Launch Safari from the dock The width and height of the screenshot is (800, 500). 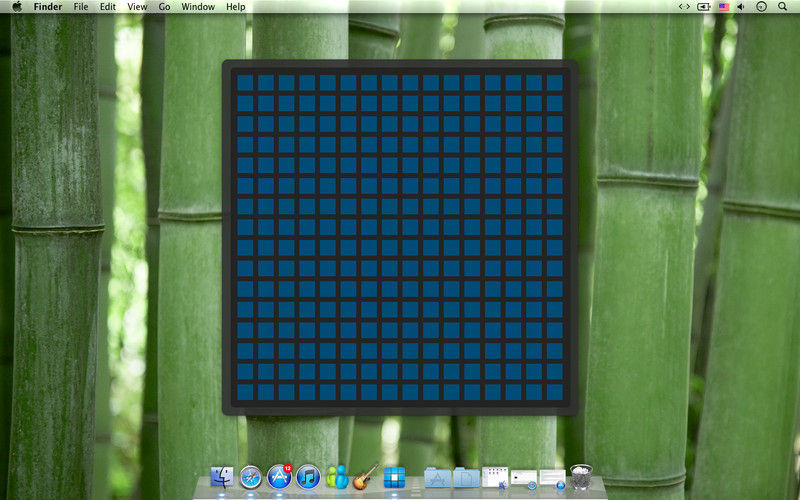click(x=250, y=478)
